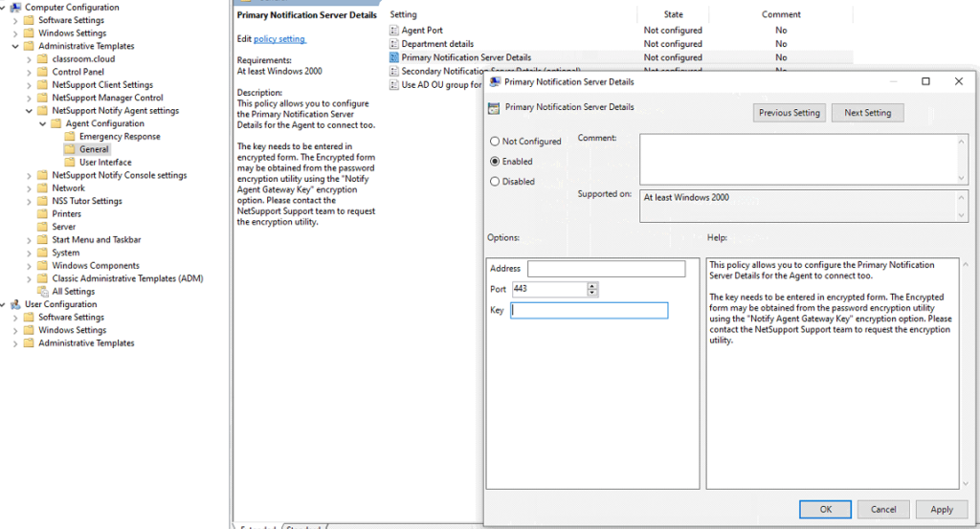Apply the policy changes
980x529 pixels.
(942, 510)
